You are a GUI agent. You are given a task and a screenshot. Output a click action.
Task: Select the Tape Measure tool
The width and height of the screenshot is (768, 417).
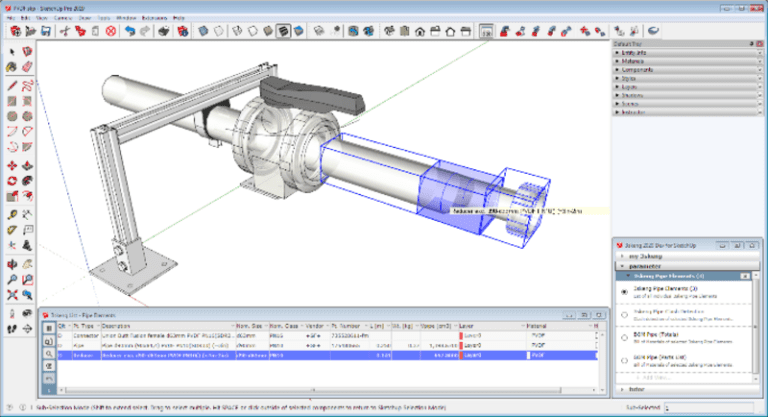12,215
